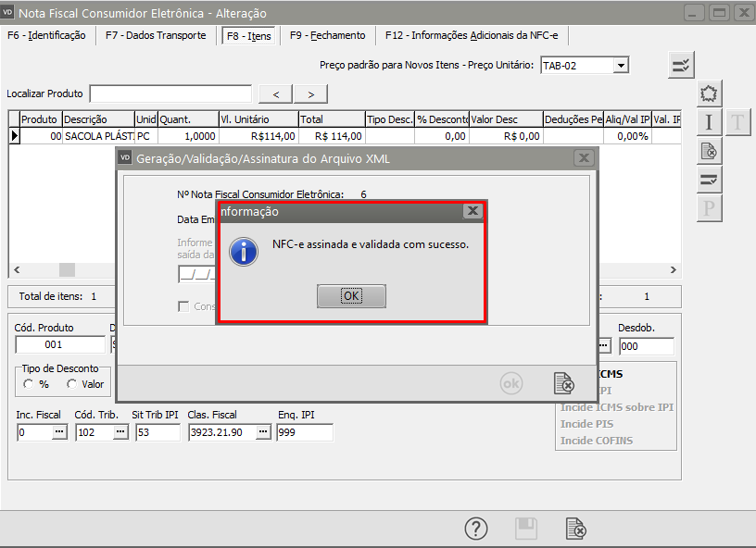This screenshot has width=756, height=548.
Task: Click the Inc. Fiscal field
Action: (34, 432)
